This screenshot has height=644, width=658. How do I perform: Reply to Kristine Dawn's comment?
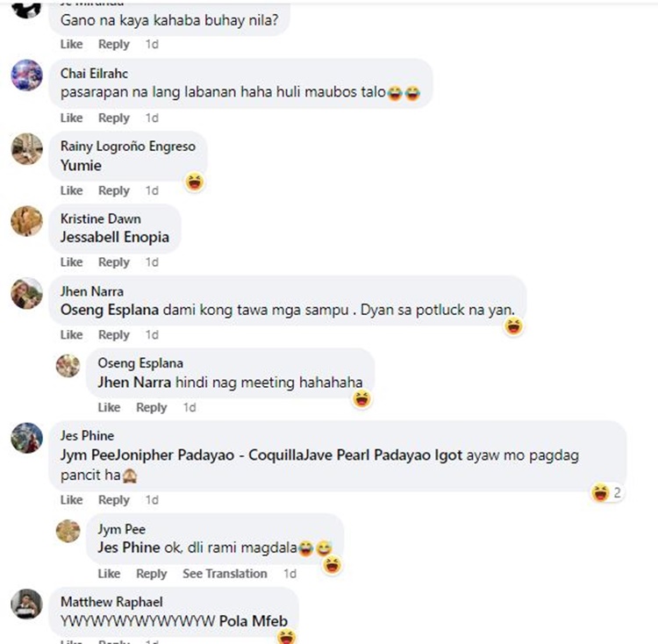pos(113,262)
